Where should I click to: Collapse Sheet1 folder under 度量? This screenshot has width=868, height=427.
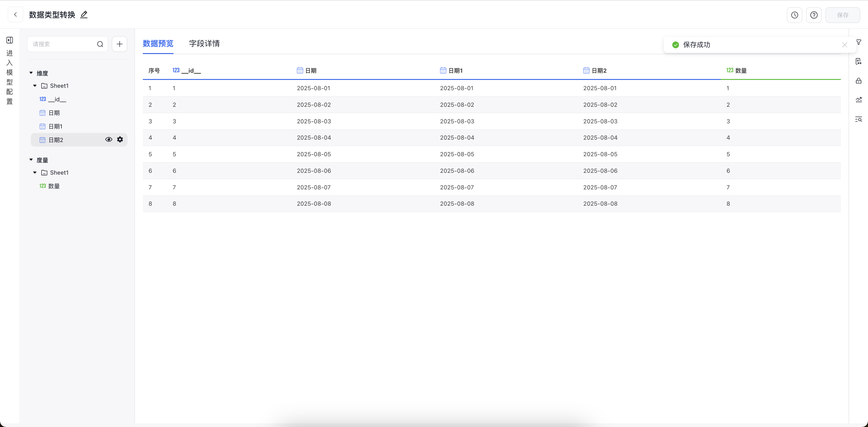(x=35, y=172)
